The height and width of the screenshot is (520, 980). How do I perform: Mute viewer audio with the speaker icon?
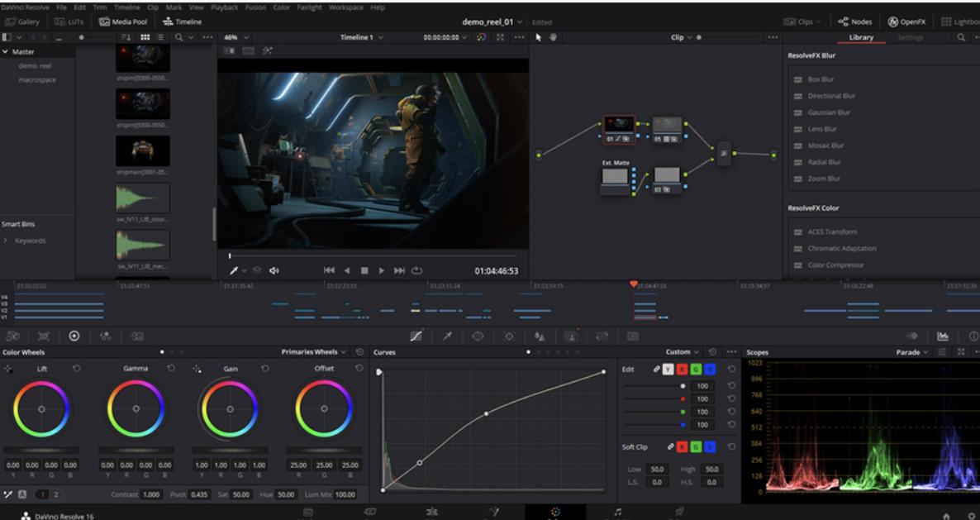coord(272,270)
